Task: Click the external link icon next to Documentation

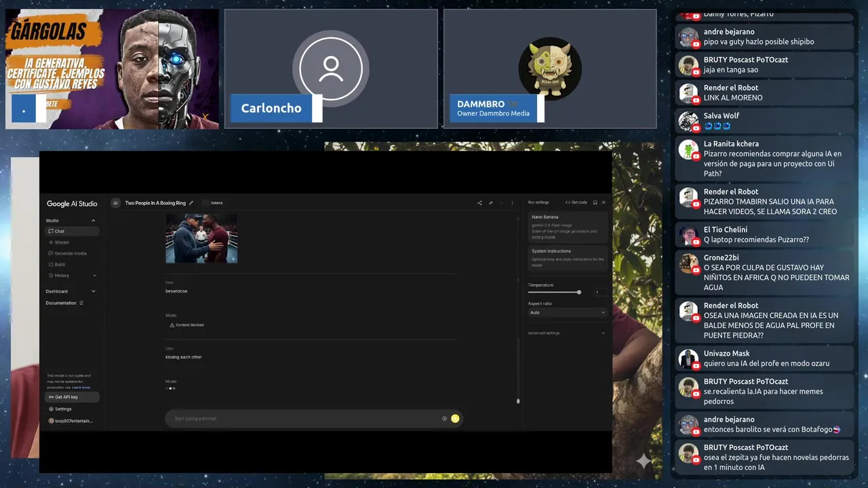Action: pyautogui.click(x=81, y=303)
